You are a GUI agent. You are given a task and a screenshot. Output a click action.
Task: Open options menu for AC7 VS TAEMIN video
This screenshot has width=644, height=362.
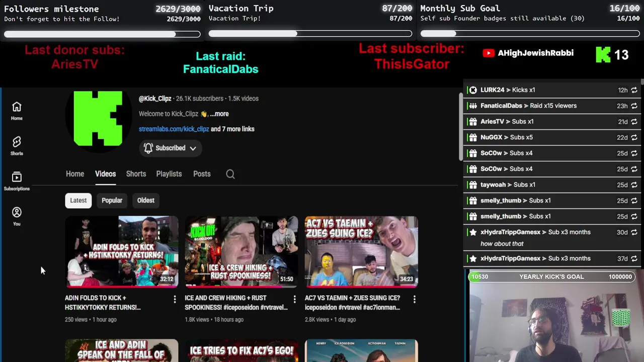click(x=414, y=299)
